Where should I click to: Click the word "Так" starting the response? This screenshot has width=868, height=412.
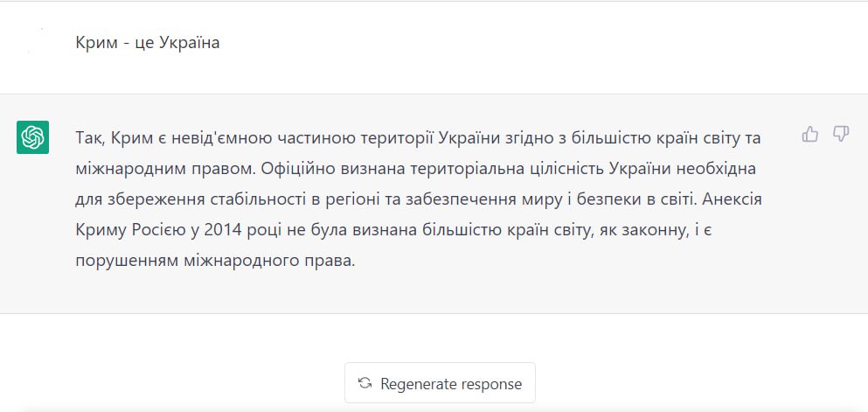90,136
